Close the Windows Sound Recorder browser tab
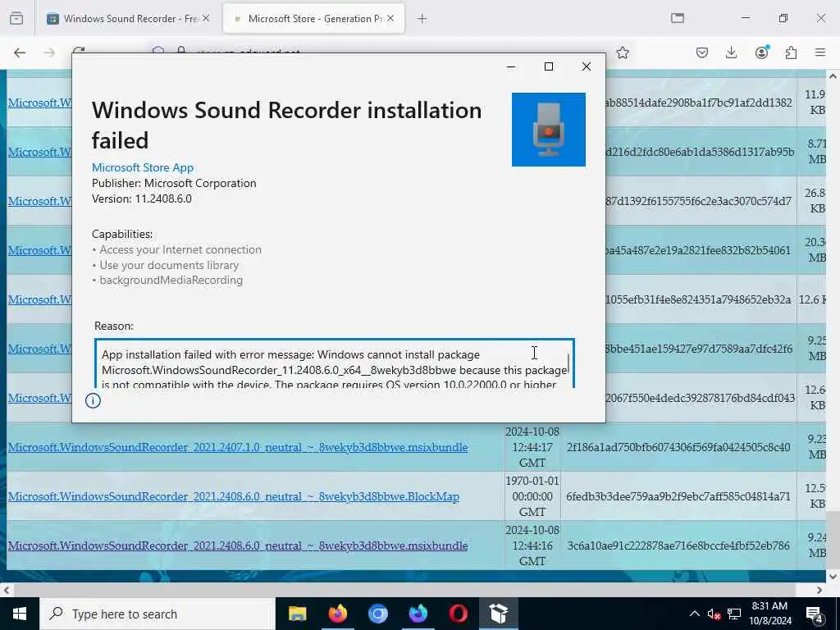The height and width of the screenshot is (630, 840). click(x=206, y=18)
